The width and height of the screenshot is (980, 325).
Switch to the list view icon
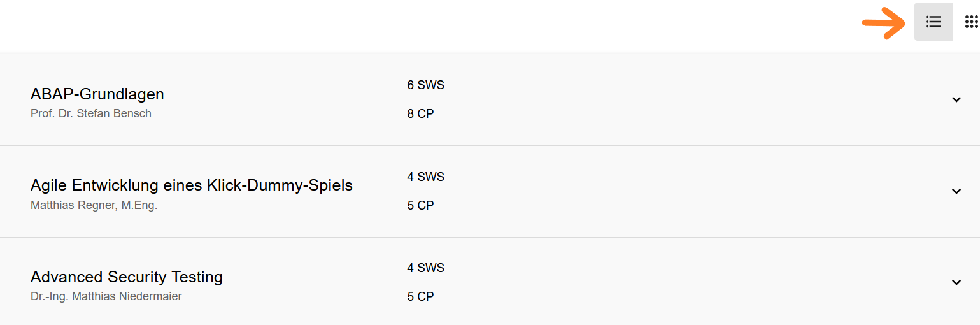[933, 22]
